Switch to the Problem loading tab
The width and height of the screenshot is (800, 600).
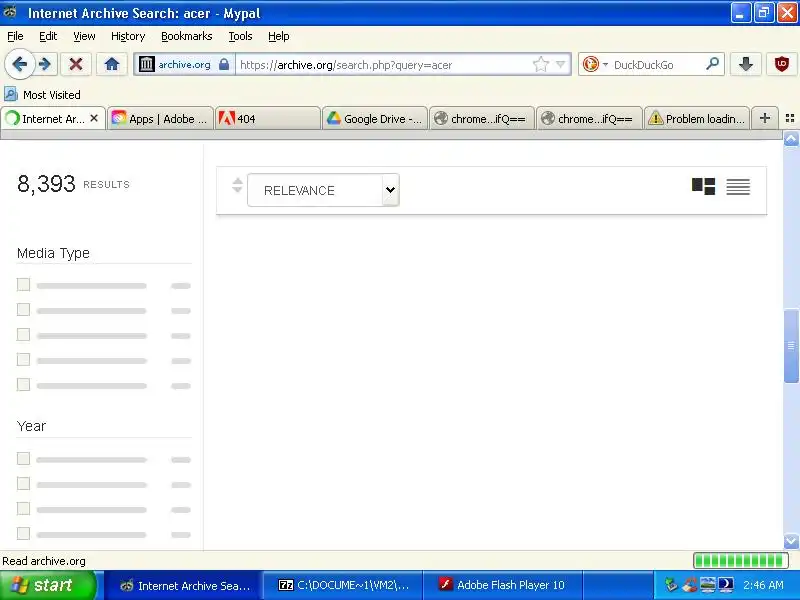696,119
